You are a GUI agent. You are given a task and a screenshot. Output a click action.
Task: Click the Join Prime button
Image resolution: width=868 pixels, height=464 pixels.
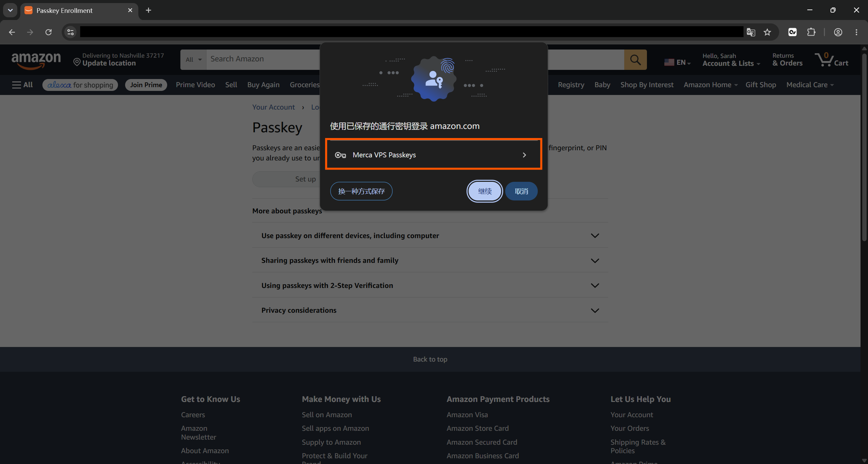[x=146, y=85]
